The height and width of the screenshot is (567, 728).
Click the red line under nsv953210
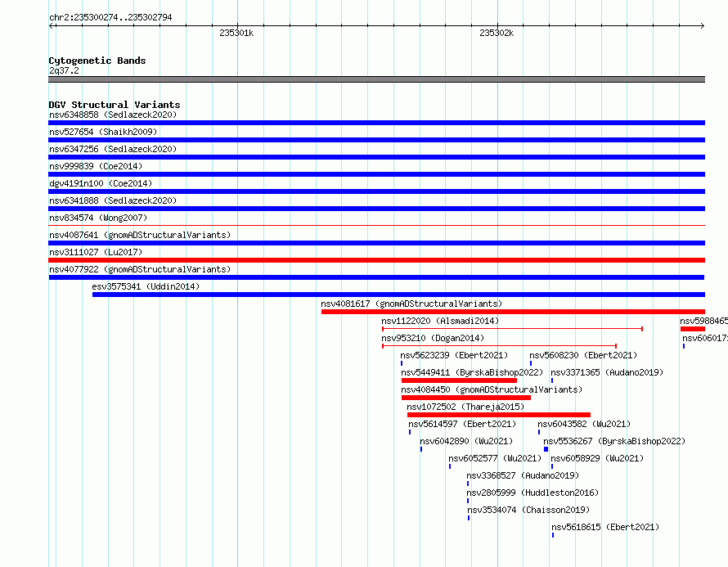pos(499,346)
